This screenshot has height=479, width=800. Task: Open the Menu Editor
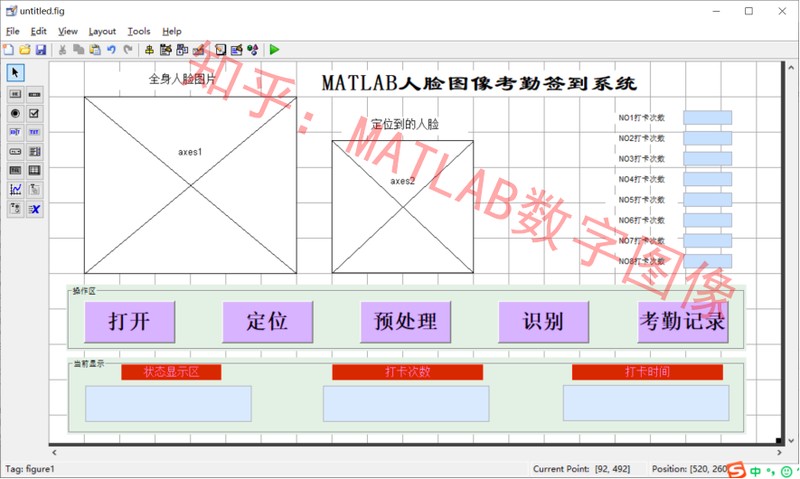pyautogui.click(x=165, y=49)
